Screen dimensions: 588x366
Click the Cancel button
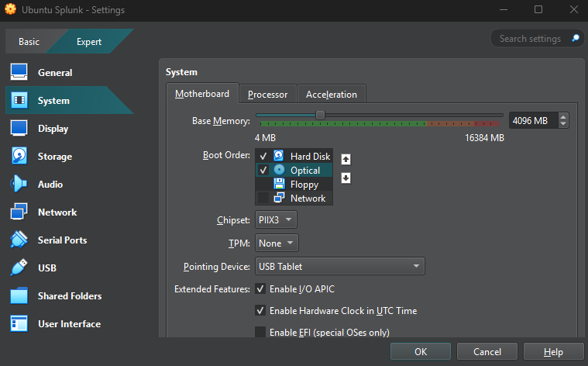point(487,352)
